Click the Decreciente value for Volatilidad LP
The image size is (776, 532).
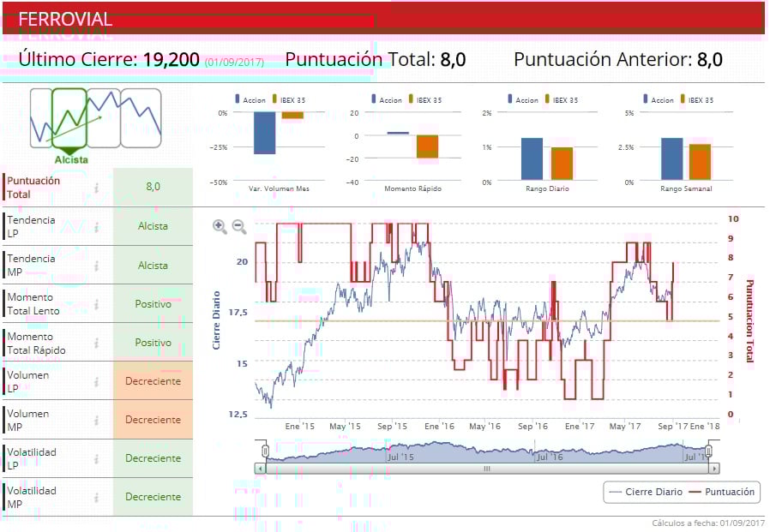[x=153, y=458]
